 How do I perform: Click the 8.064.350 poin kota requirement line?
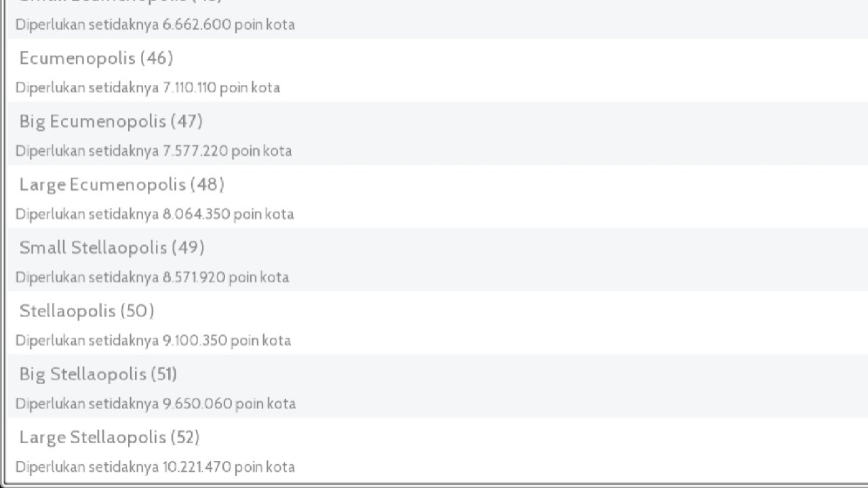point(155,214)
